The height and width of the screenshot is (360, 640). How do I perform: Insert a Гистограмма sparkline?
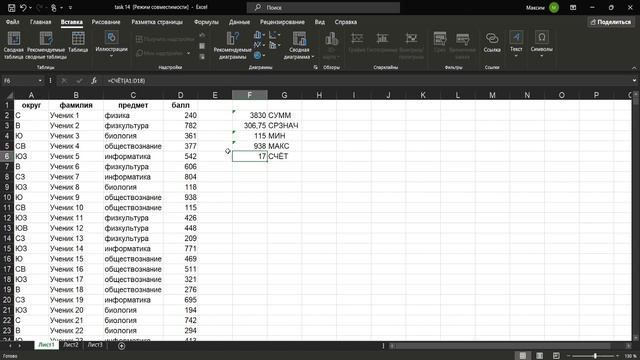click(x=382, y=42)
